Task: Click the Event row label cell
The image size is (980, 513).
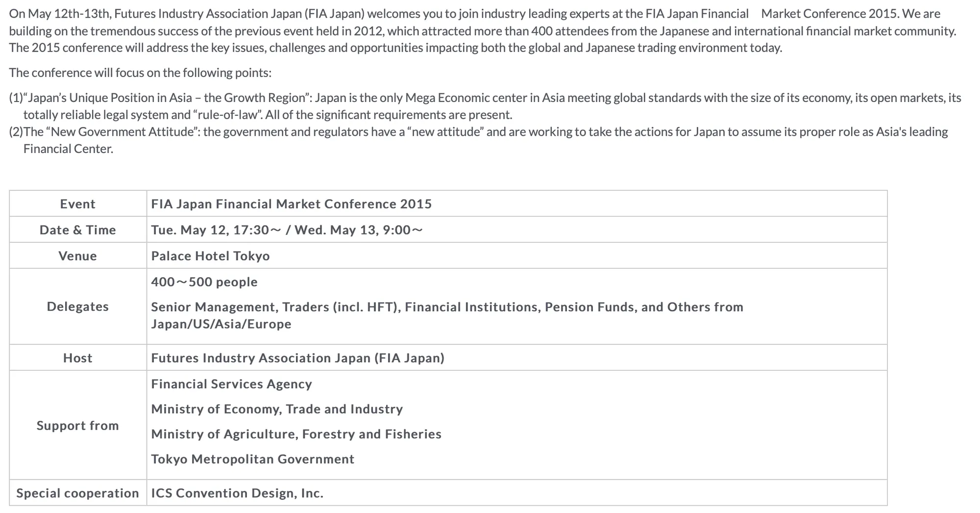Action: pyautogui.click(x=78, y=204)
